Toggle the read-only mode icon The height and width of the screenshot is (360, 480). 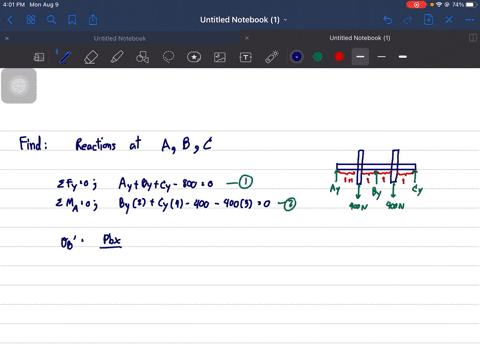tap(39, 57)
